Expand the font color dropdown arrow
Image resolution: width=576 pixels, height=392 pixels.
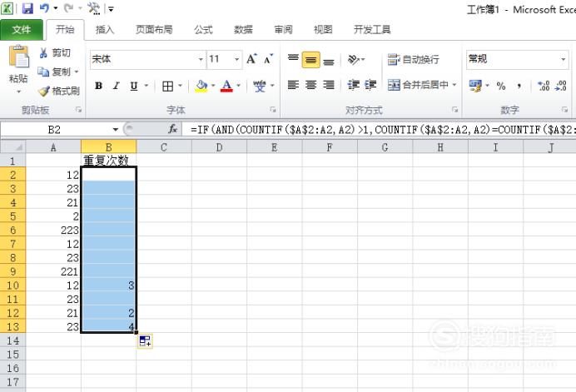point(238,86)
